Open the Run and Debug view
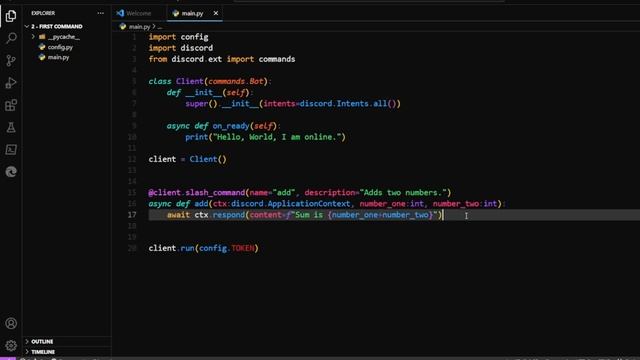Image resolution: width=640 pixels, height=360 pixels. coord(11,83)
